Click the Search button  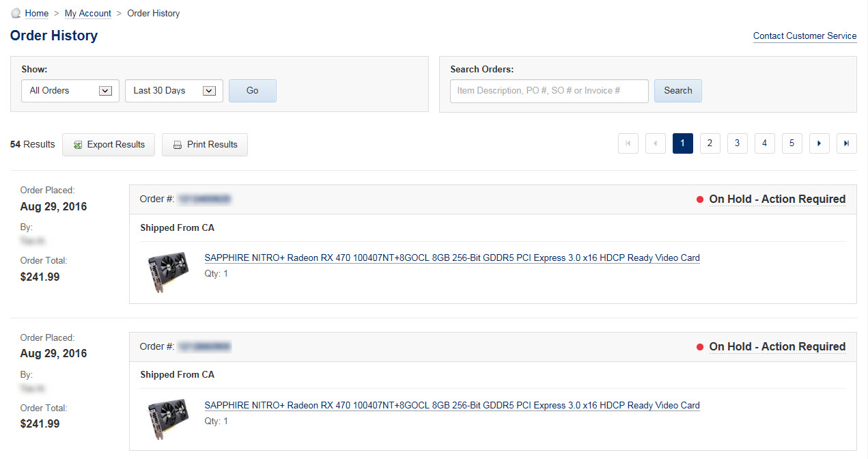tap(678, 91)
